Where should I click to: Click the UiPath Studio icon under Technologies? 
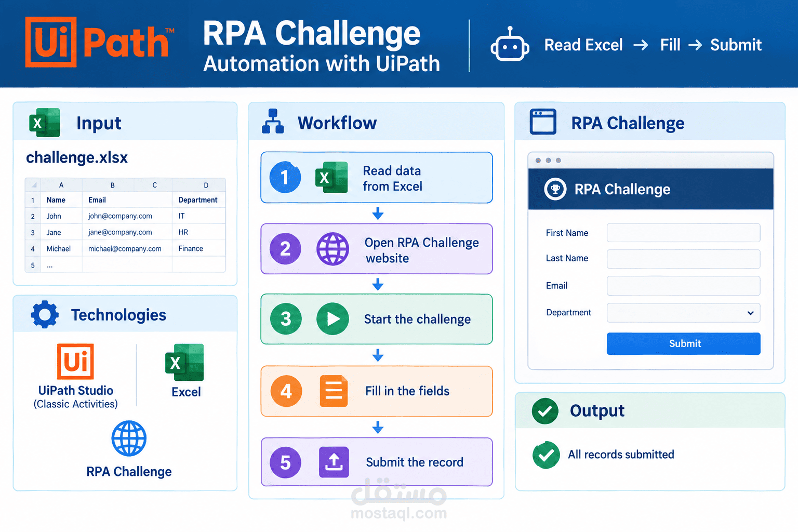coord(75,361)
